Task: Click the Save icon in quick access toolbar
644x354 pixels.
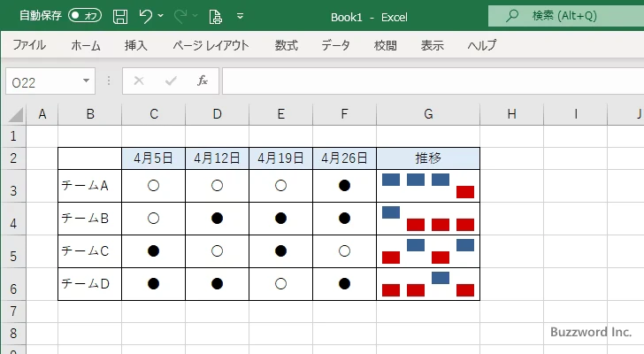Action: point(120,16)
